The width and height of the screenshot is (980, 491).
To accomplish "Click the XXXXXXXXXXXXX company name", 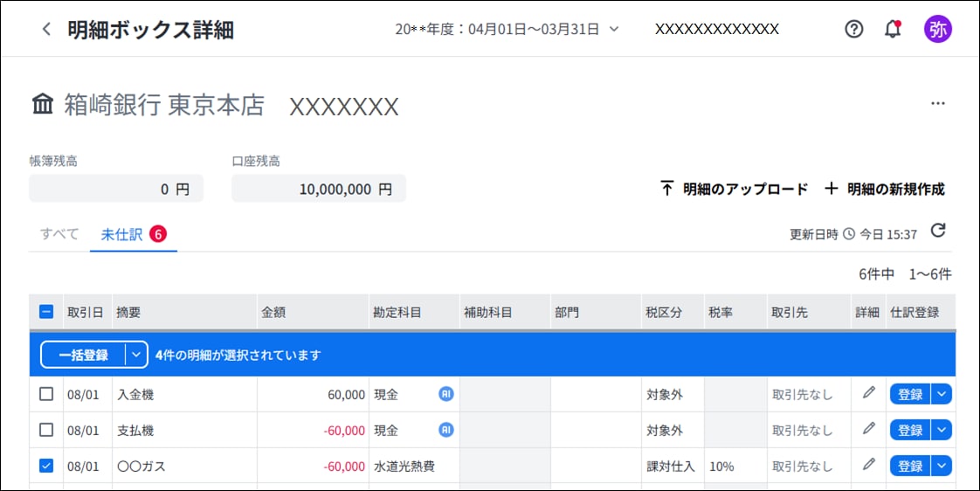I will coord(717,29).
